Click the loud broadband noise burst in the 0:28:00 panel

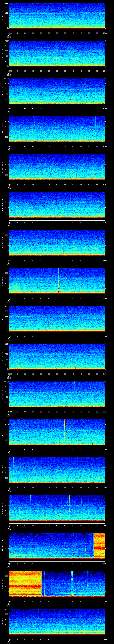click(x=99, y=546)
